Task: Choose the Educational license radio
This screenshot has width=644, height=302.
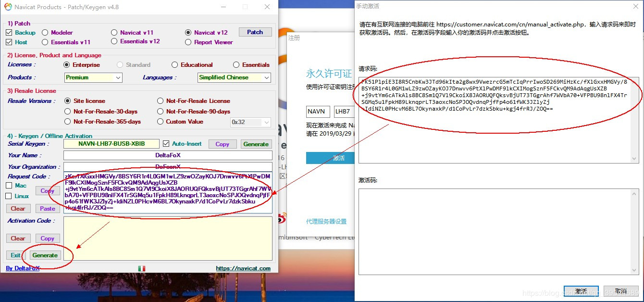Action: pyautogui.click(x=175, y=65)
